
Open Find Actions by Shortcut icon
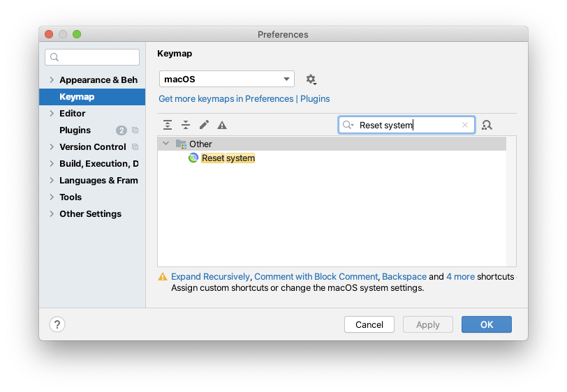[487, 125]
